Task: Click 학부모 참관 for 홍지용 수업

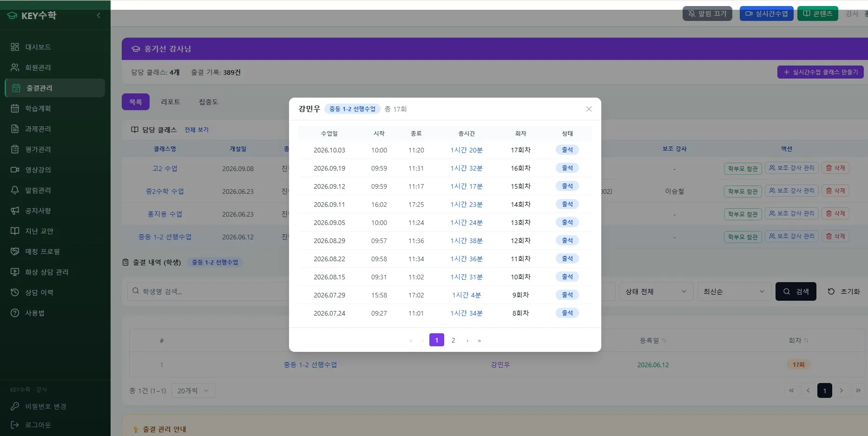Action: [x=743, y=214]
